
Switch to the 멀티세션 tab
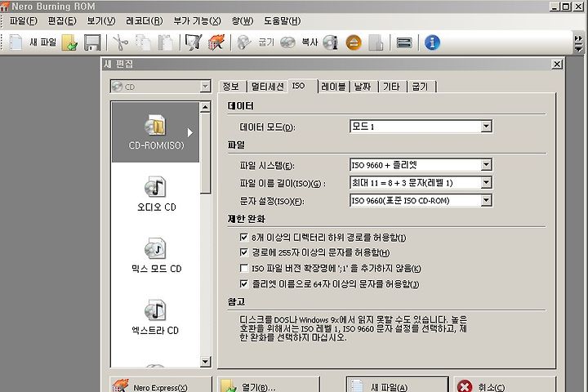pyautogui.click(x=267, y=87)
